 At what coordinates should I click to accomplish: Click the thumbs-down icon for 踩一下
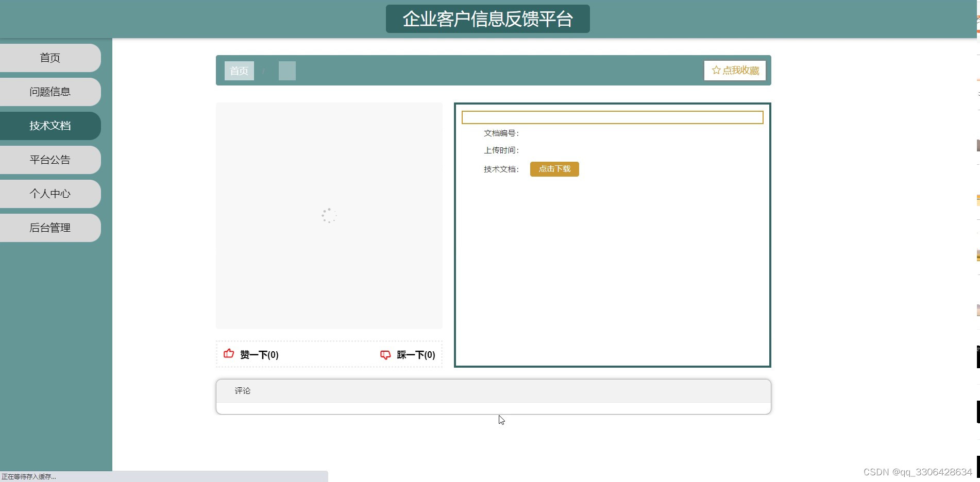(x=385, y=355)
